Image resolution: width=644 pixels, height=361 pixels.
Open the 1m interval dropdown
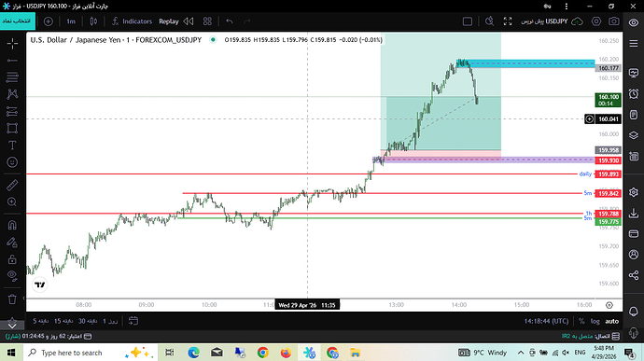click(71, 21)
